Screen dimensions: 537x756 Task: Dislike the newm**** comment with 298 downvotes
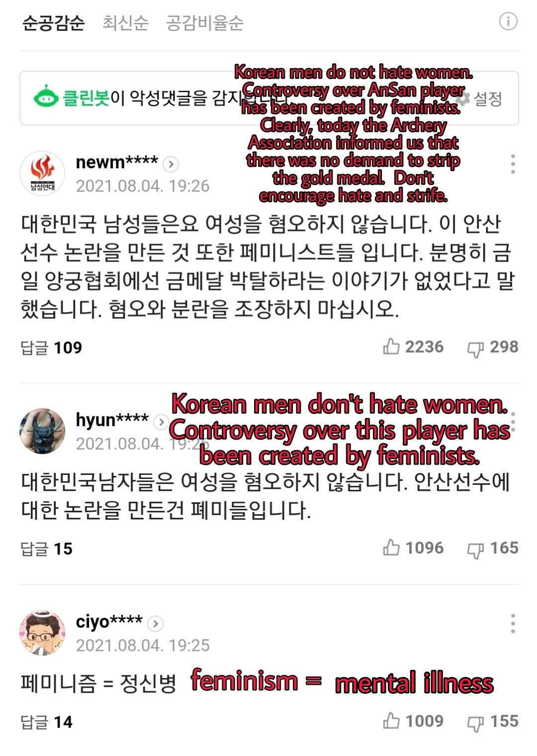(x=492, y=347)
